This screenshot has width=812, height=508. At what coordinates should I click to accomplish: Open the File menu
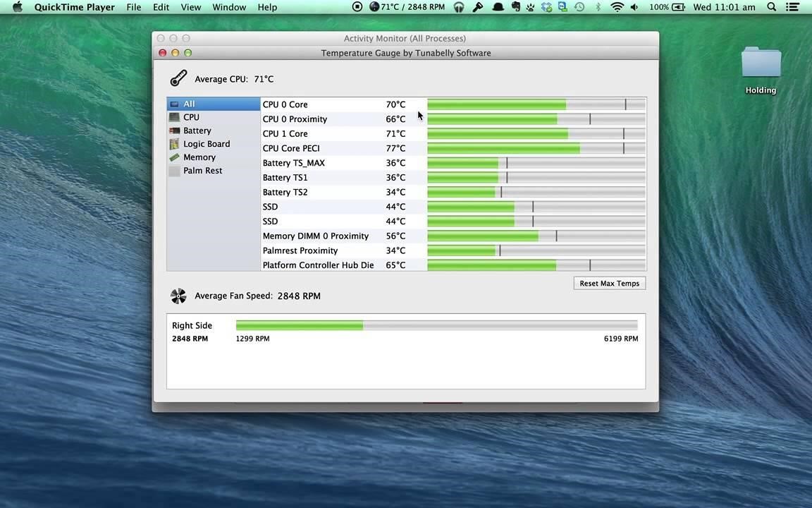(134, 7)
